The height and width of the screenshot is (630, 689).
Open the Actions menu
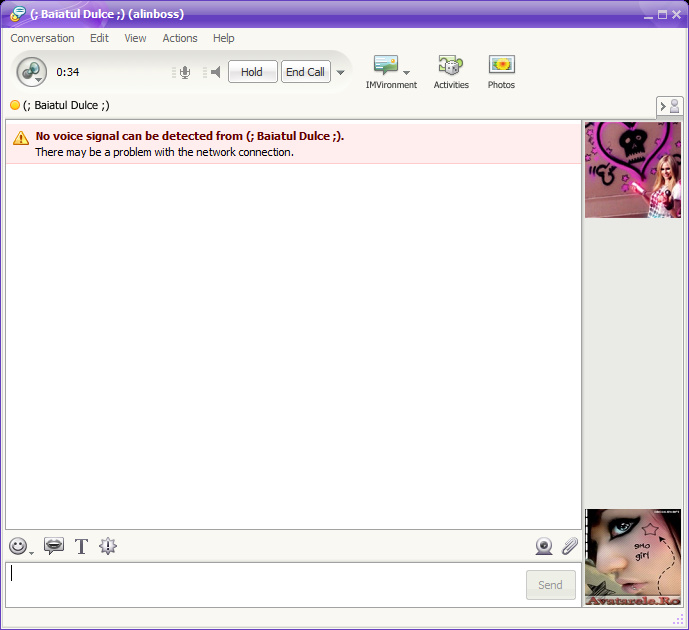[x=180, y=38]
